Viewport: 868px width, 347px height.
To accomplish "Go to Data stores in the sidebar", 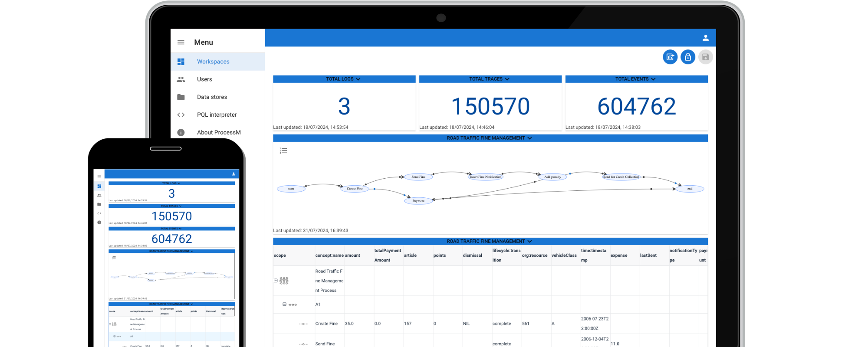I will tap(212, 97).
